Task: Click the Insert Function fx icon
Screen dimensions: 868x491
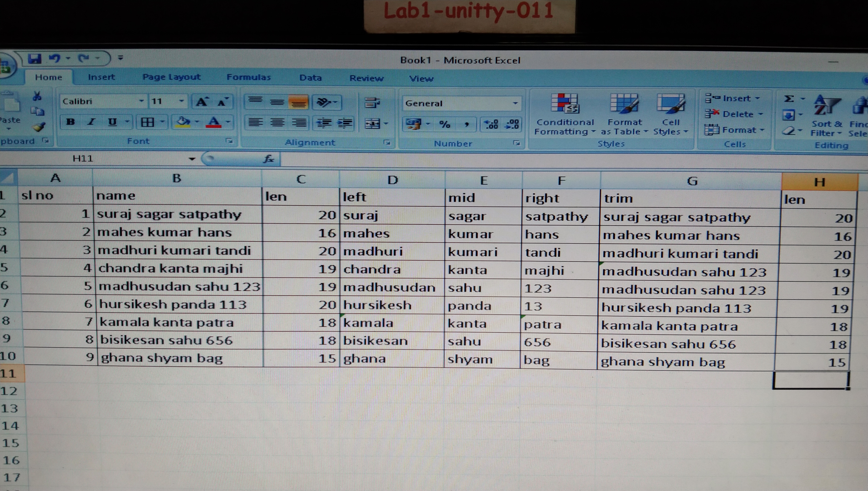Action: (269, 159)
